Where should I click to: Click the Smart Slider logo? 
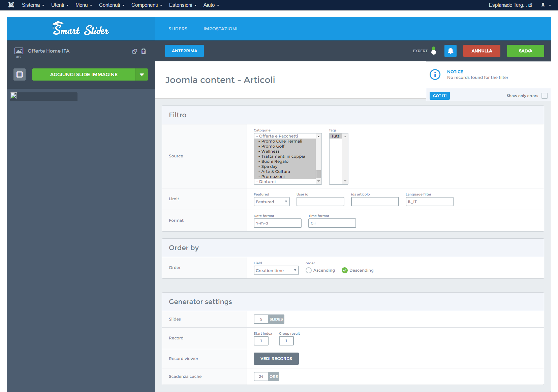[81, 29]
